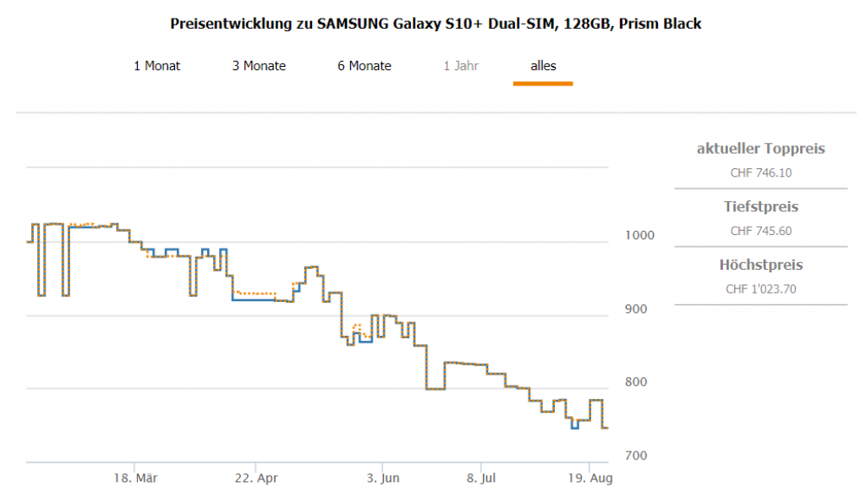Click the "19. Aug" date axis label
866x504 pixels.
tap(589, 479)
